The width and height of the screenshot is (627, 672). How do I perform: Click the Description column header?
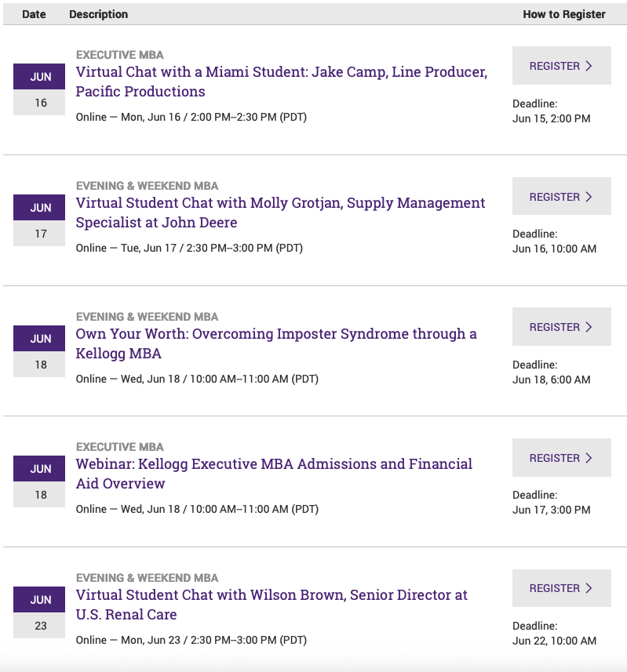98,14
